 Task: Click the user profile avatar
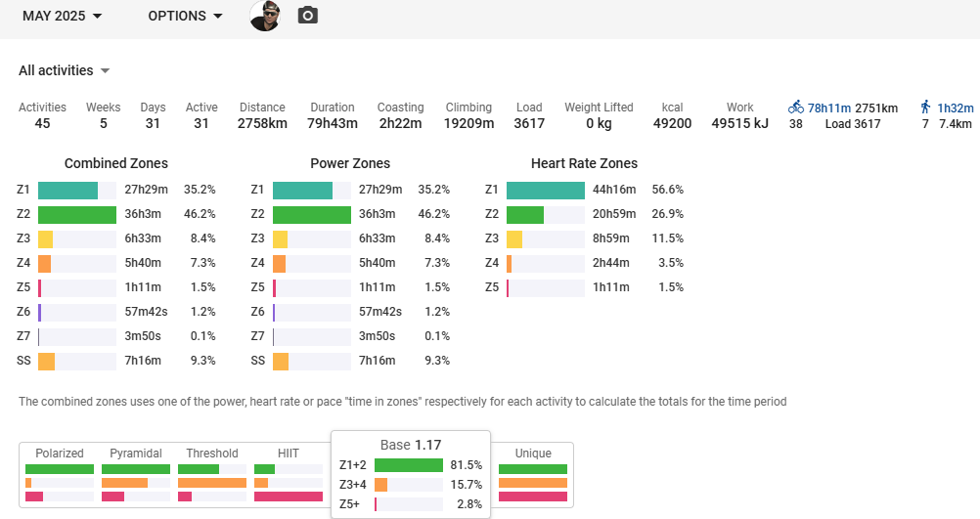[x=265, y=16]
